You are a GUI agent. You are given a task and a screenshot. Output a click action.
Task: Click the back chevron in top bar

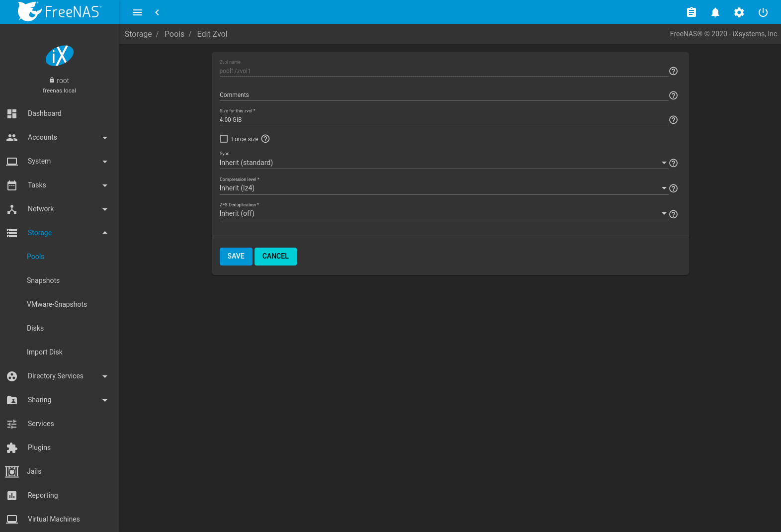click(157, 12)
